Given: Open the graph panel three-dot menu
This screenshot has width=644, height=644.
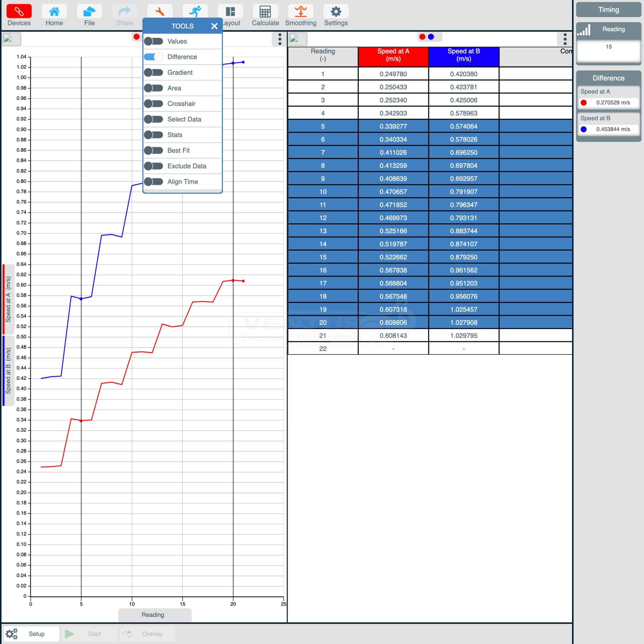Looking at the screenshot, I should (x=279, y=39).
